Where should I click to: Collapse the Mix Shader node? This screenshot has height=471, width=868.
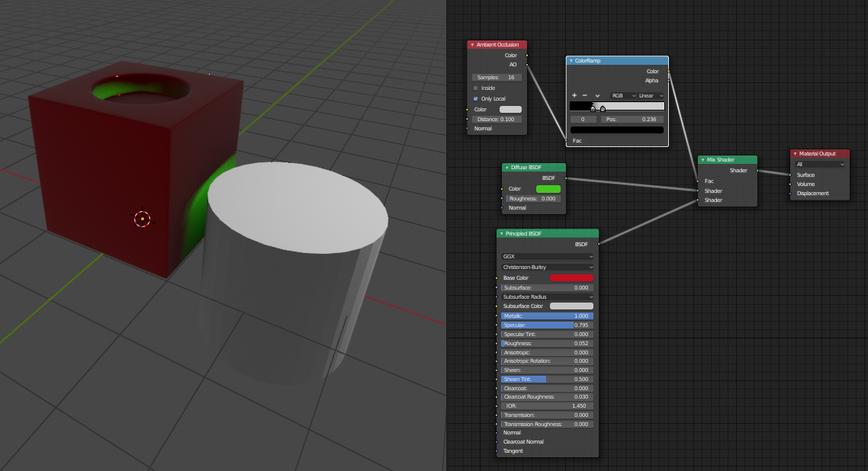702,160
